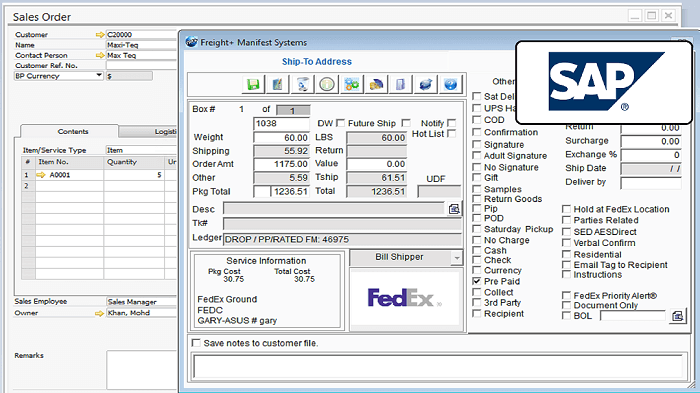This screenshot has width=700, height=393.
Task: Follow the orange link arrow next to Owner
Action: 99,314
